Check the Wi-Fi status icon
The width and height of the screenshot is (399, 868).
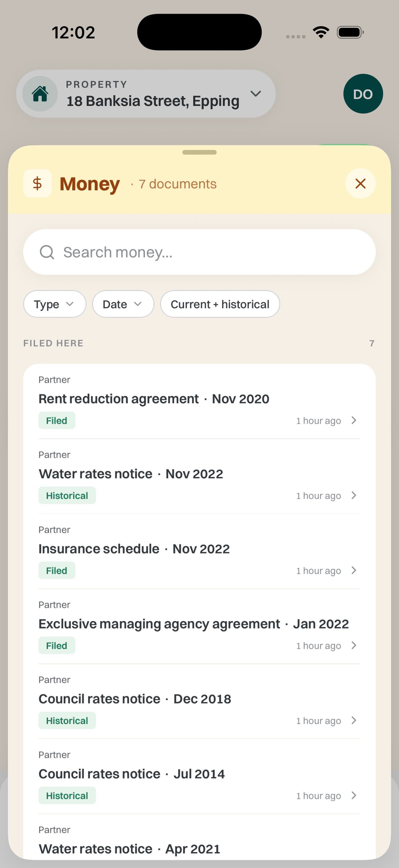(321, 33)
